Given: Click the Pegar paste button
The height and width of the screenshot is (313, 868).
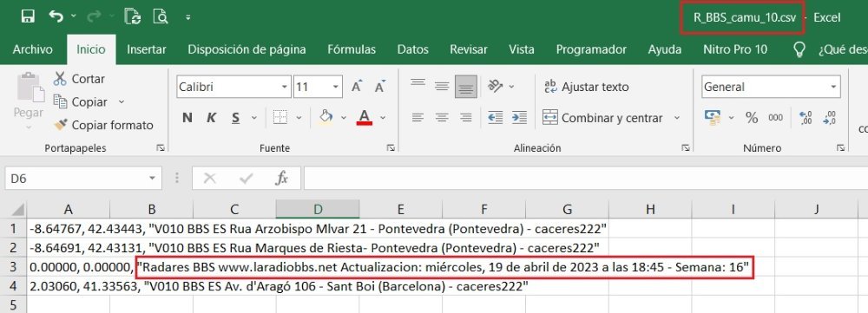Looking at the screenshot, I should (x=29, y=100).
